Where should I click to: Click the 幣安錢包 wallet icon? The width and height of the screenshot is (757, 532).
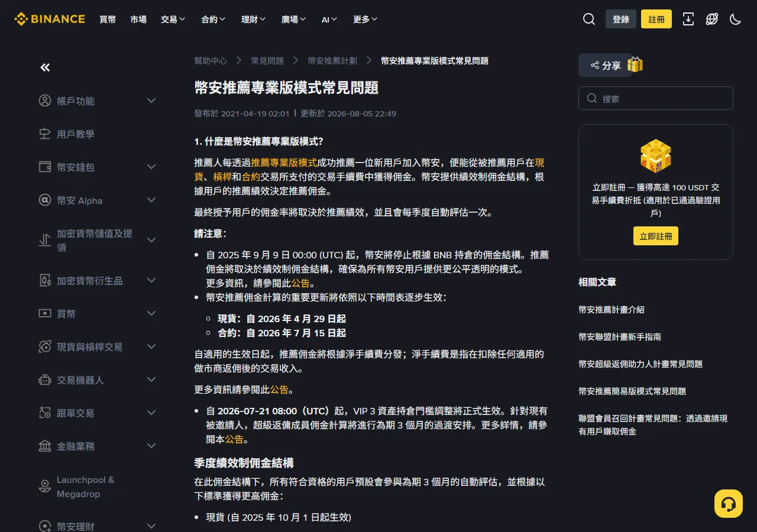(45, 167)
